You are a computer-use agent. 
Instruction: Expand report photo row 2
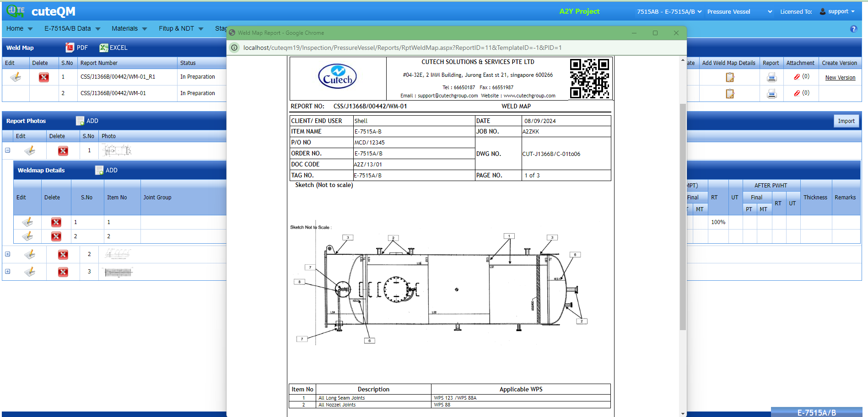(8, 254)
